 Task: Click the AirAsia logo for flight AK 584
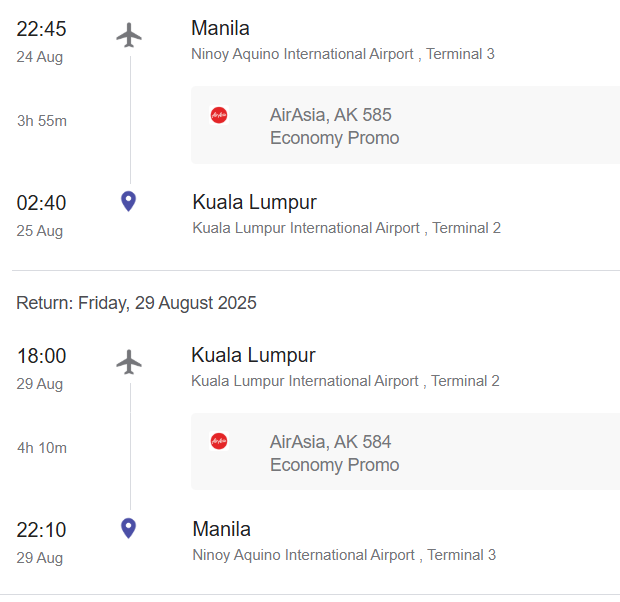[219, 441]
